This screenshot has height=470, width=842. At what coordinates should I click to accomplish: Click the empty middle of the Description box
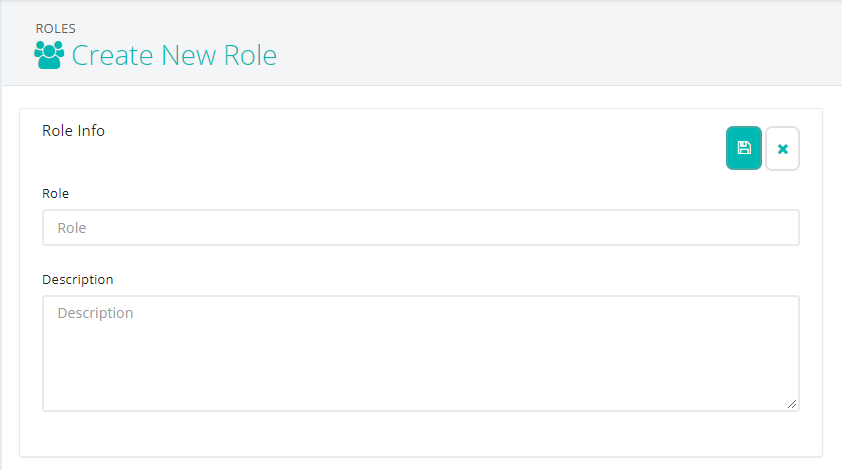click(420, 360)
